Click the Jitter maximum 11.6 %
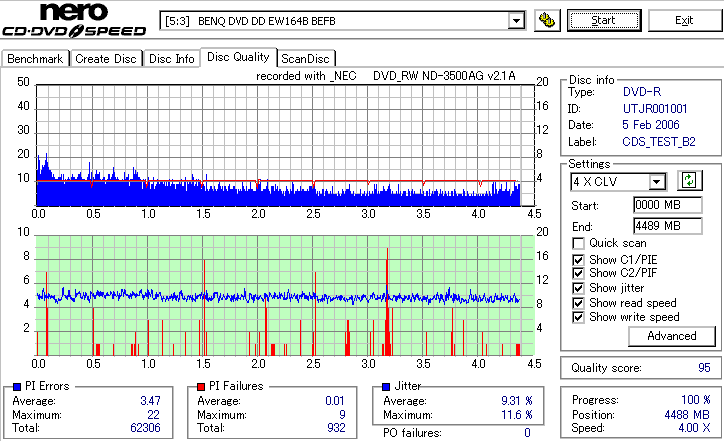 [517, 415]
